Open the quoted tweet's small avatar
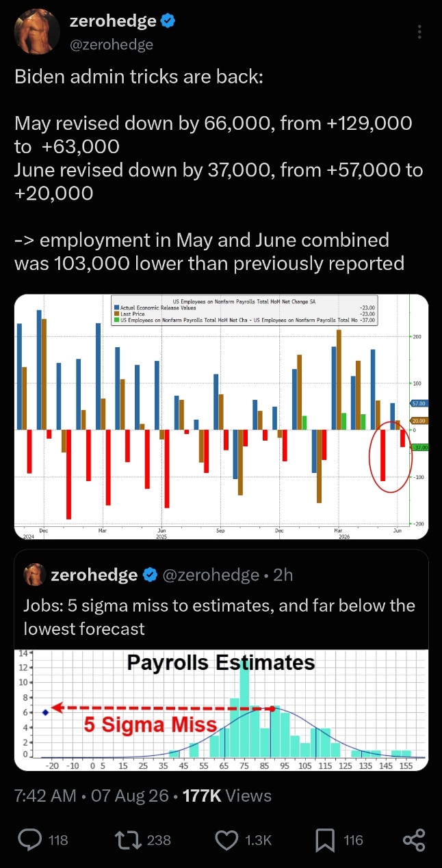Screen dimensions: 442x868 pyautogui.click(x=35, y=575)
